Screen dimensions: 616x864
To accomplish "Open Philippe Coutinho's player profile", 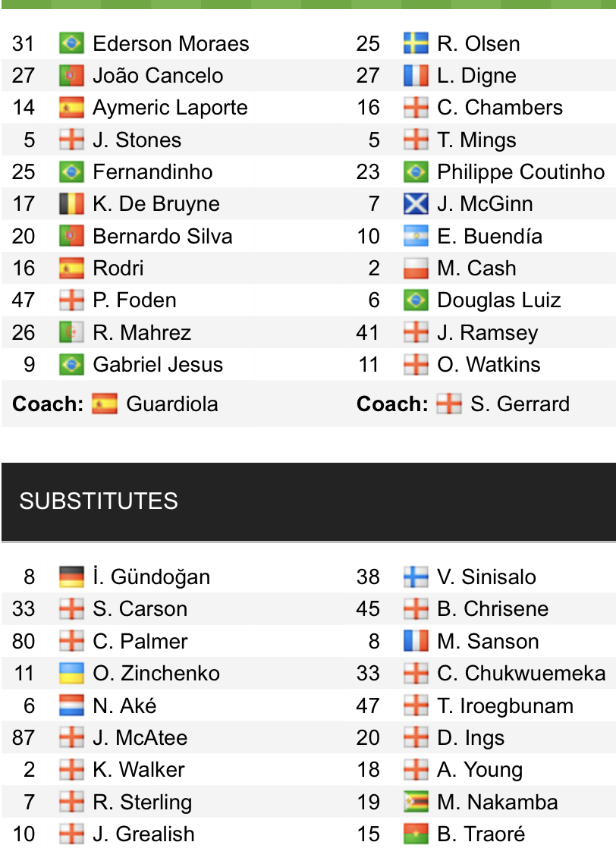I will (520, 172).
